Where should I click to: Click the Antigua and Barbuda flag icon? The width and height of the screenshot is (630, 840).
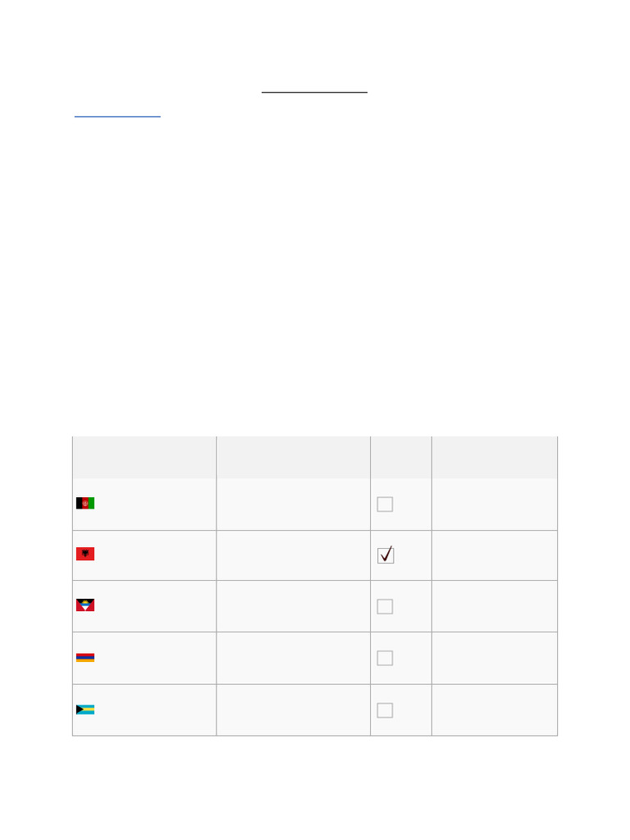[85, 605]
